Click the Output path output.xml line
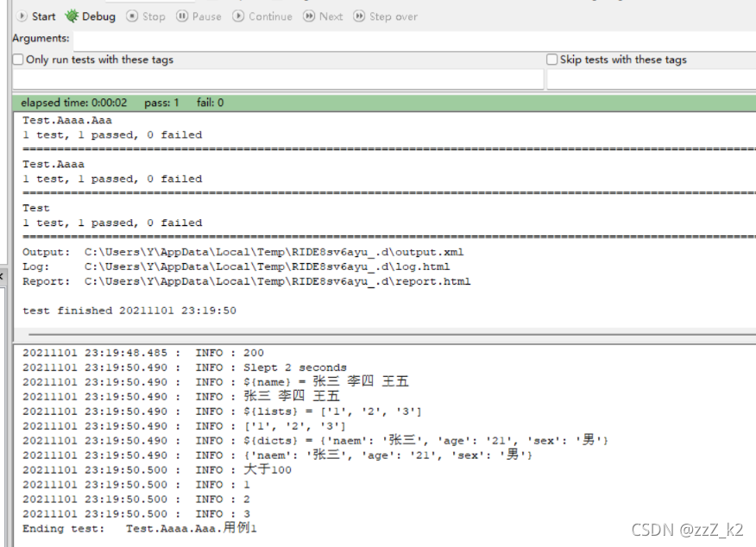The height and width of the screenshot is (547, 756). click(x=243, y=252)
